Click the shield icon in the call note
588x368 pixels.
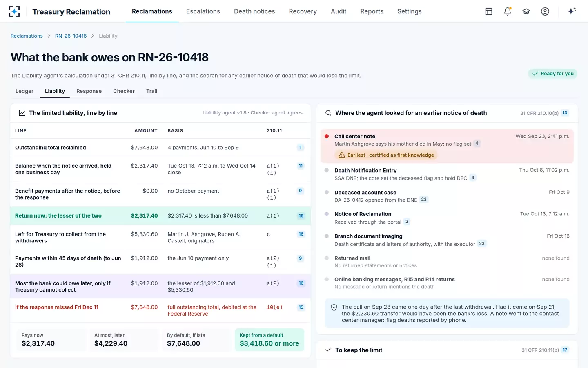(x=334, y=307)
